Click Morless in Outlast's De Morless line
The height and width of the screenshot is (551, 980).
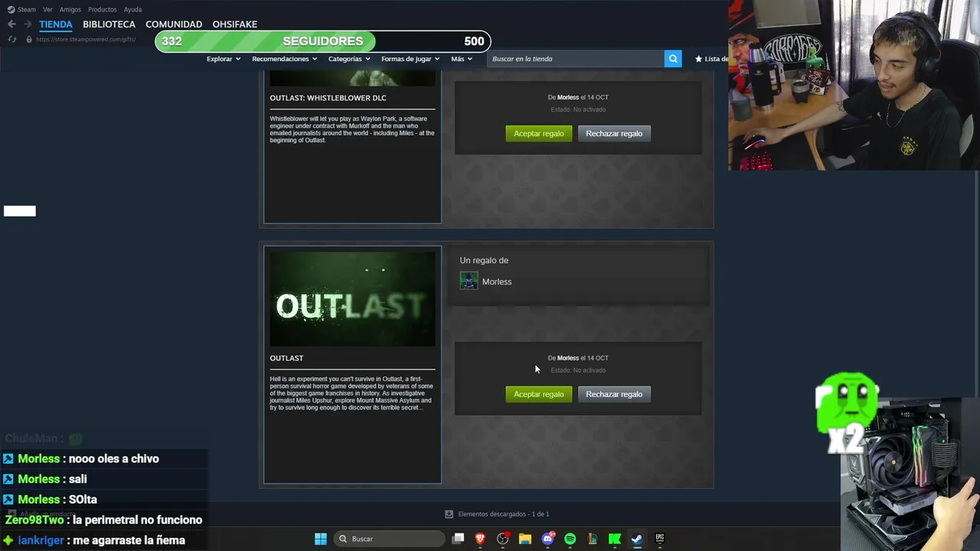pos(568,357)
